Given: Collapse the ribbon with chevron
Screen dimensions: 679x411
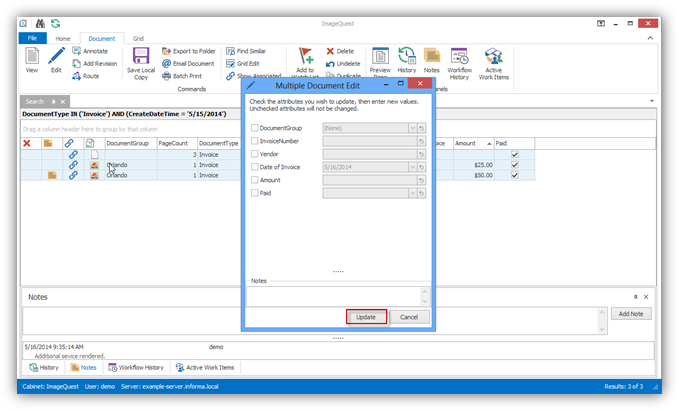Looking at the screenshot, I should tap(650, 38).
